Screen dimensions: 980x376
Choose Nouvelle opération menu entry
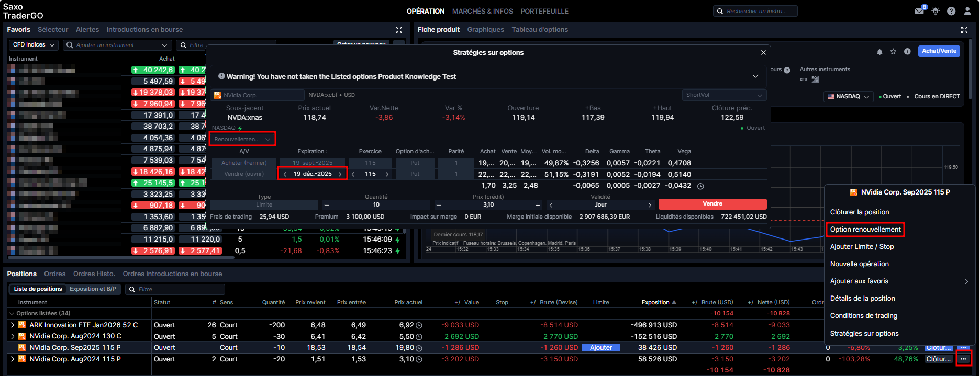pyautogui.click(x=859, y=264)
